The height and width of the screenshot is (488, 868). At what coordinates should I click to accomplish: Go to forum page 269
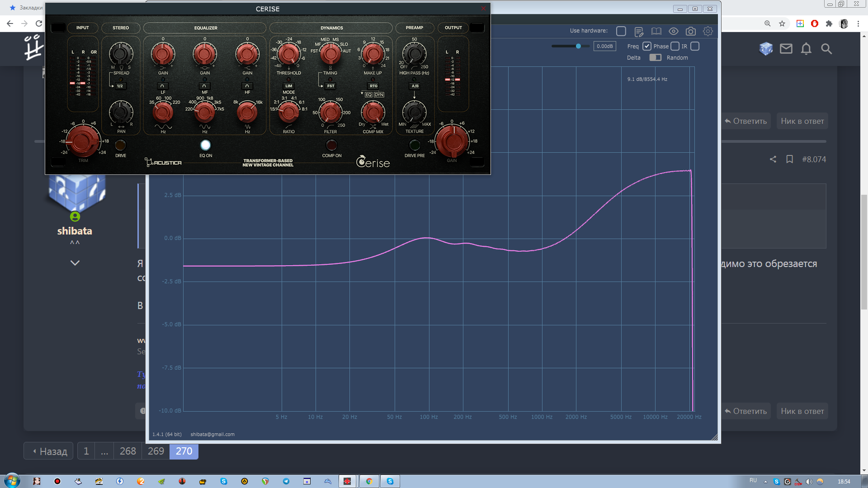point(156,451)
